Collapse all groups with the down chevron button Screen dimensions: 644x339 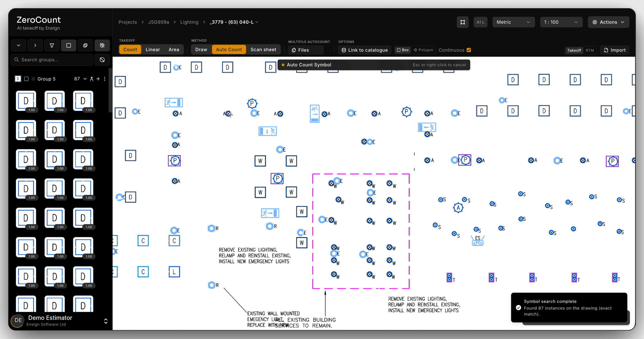coord(18,45)
